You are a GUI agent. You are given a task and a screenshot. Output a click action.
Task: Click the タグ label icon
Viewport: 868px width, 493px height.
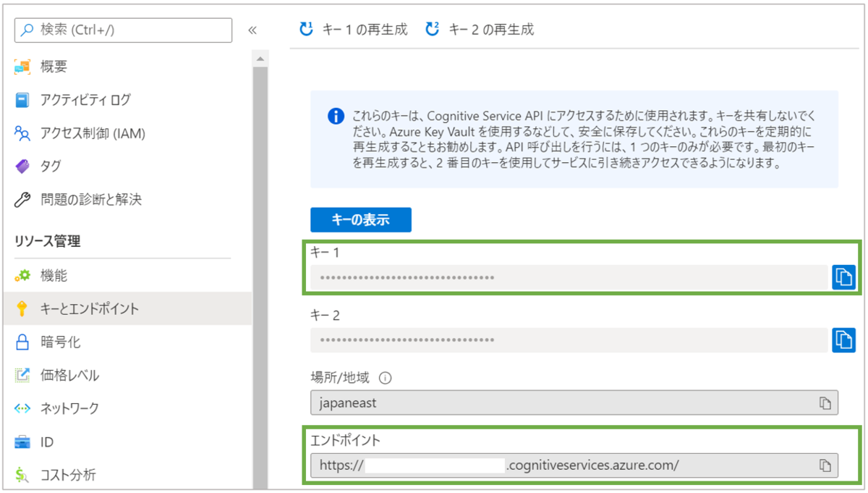[22, 166]
